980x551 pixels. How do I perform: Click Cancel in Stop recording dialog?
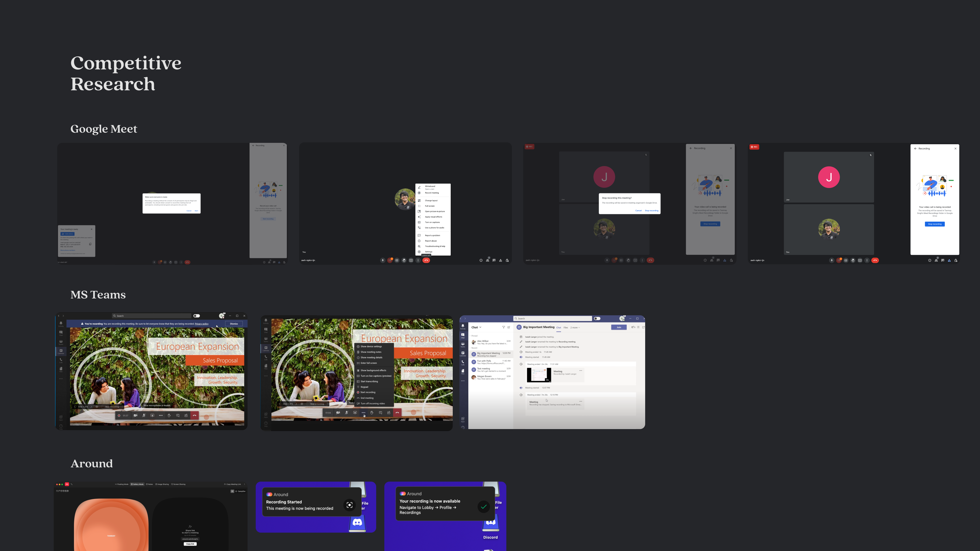[638, 211]
